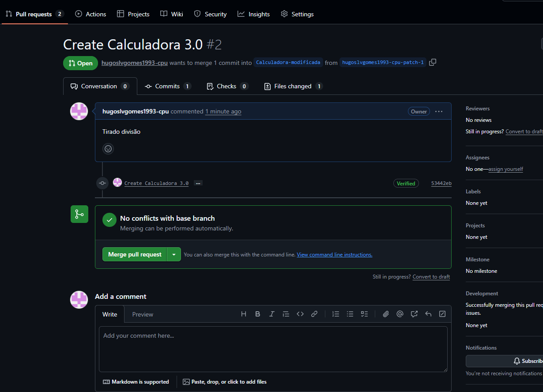Open the slash commands icon
The height and width of the screenshot is (392, 543).
coord(442,314)
